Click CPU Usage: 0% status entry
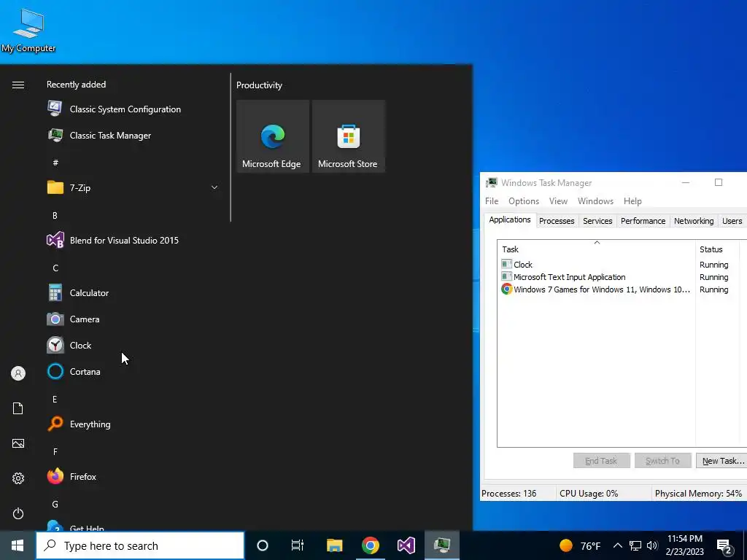The height and width of the screenshot is (560, 747). tap(589, 494)
